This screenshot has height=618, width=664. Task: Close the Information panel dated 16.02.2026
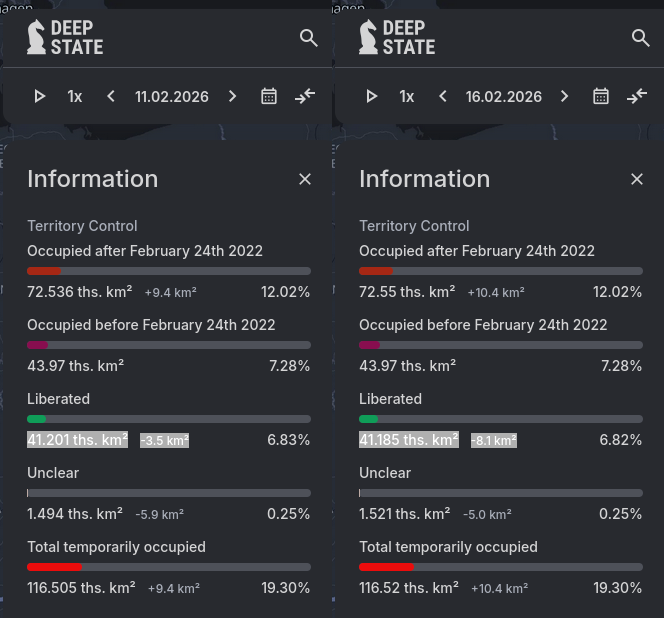click(x=637, y=179)
